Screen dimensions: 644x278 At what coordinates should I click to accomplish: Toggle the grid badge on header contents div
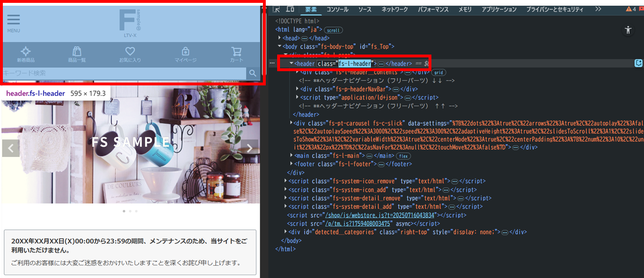click(x=438, y=72)
